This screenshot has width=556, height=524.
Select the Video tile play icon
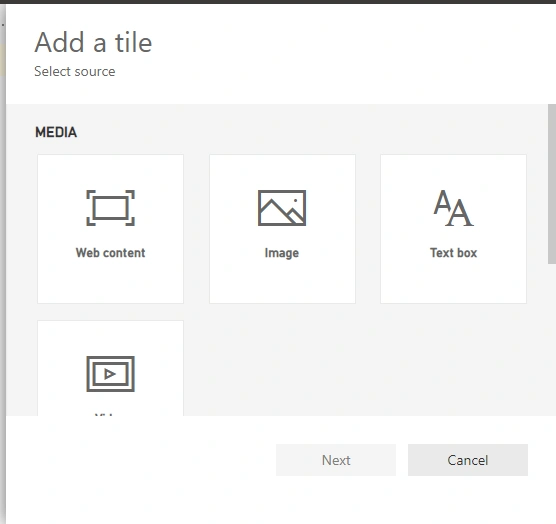[110, 374]
